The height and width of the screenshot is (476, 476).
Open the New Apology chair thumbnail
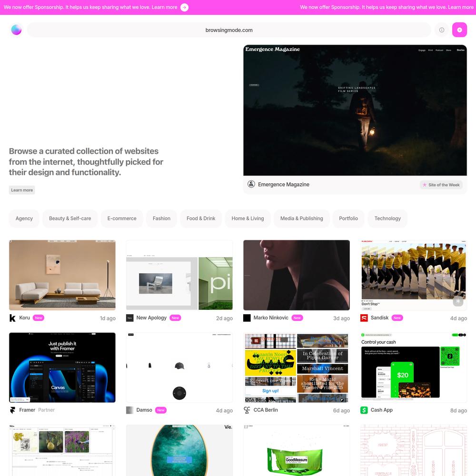click(x=179, y=275)
